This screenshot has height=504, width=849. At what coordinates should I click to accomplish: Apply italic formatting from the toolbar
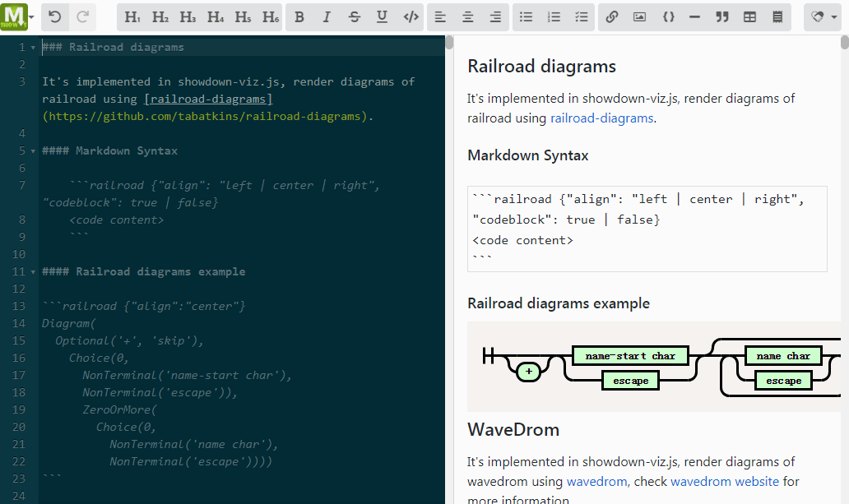click(327, 16)
